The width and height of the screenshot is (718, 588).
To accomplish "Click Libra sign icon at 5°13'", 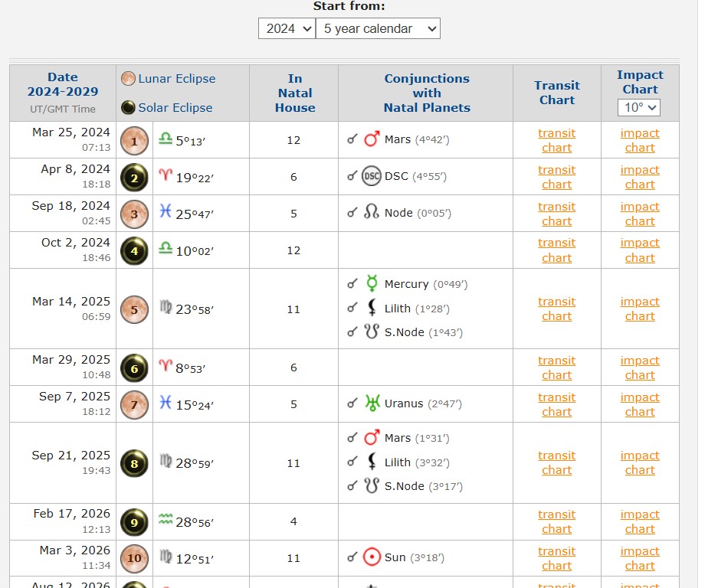I will point(166,138).
